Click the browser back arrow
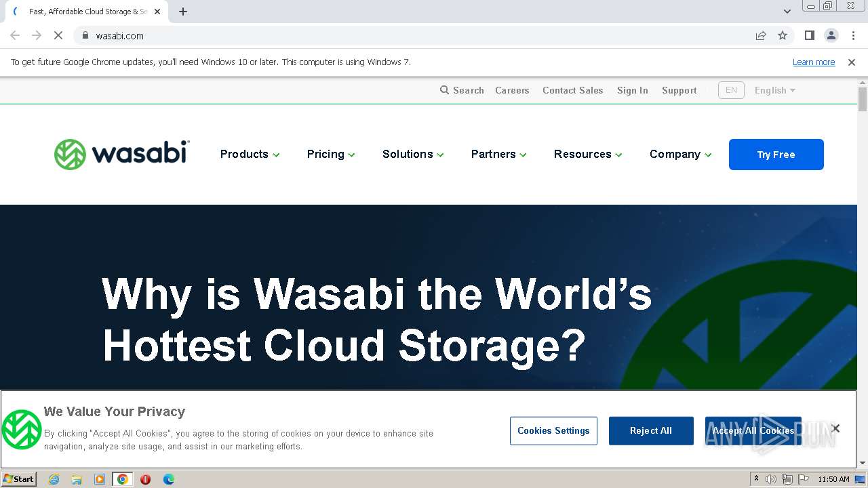 [x=15, y=35]
